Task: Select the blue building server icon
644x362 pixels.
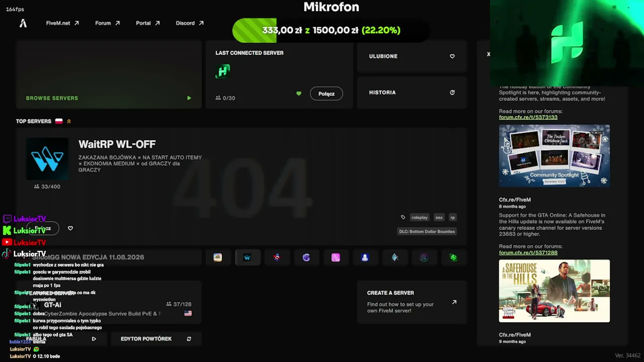Action: 365,257
